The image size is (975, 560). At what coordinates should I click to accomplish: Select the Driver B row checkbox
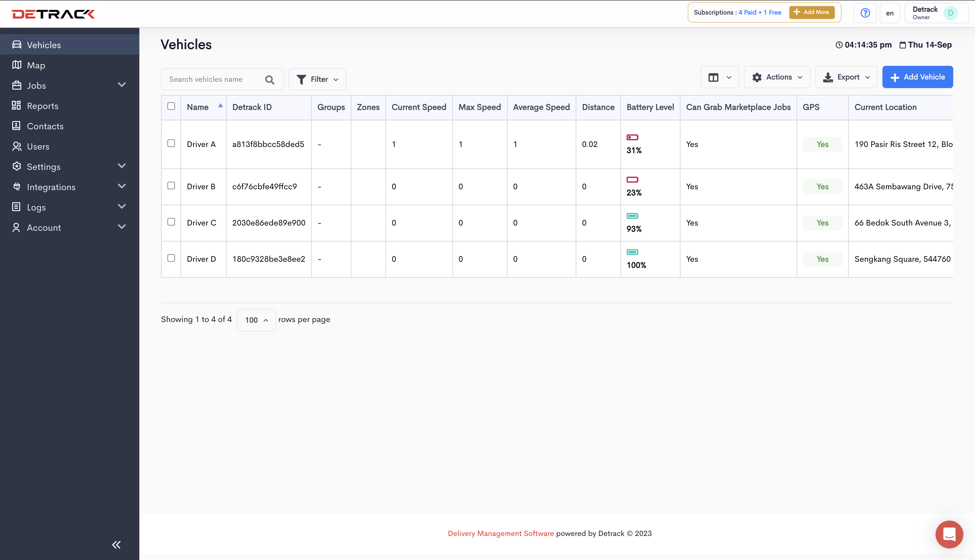(x=171, y=186)
